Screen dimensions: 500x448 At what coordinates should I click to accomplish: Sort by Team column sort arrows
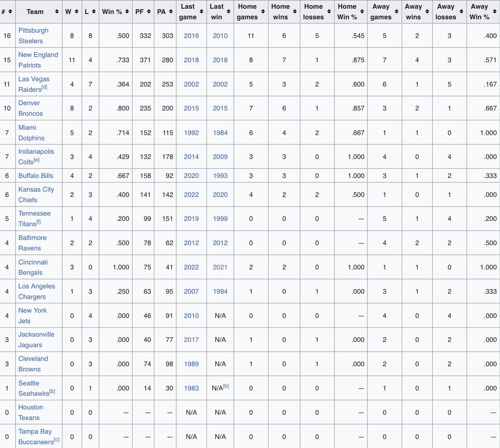[56, 12]
